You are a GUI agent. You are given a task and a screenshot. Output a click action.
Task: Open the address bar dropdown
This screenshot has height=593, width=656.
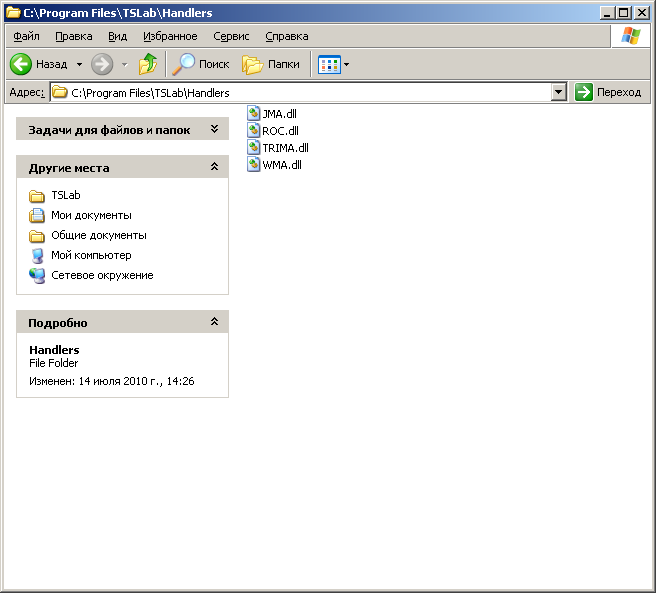pyautogui.click(x=559, y=92)
